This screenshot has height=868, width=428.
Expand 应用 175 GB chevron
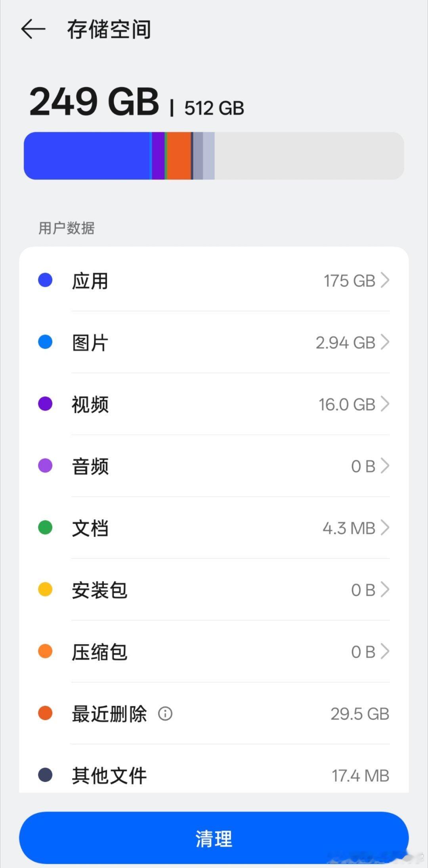pyautogui.click(x=385, y=280)
